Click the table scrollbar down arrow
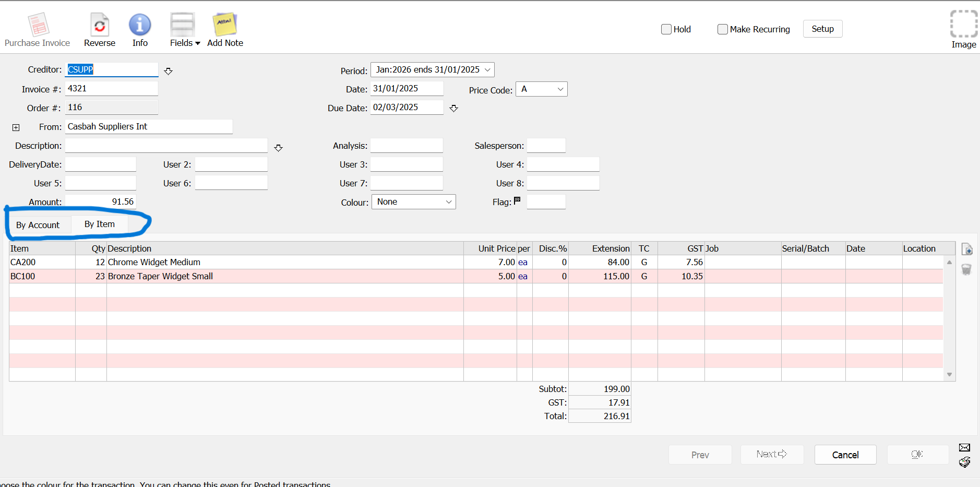 (x=949, y=374)
